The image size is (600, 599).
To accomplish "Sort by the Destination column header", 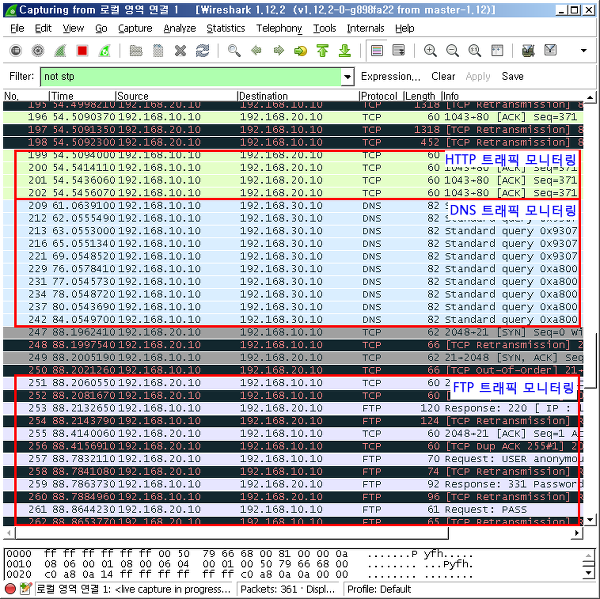I will tap(298, 96).
